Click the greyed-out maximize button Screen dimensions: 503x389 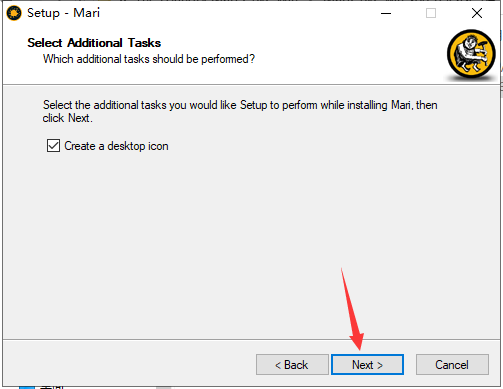431,13
